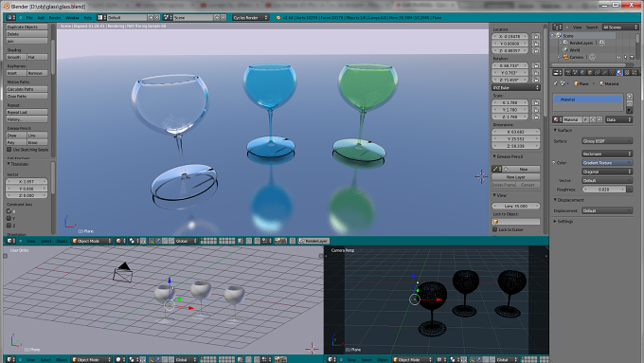This screenshot has height=363, width=644.
Task: Click New Layer in Grease Pencil panel
Action: (516, 177)
